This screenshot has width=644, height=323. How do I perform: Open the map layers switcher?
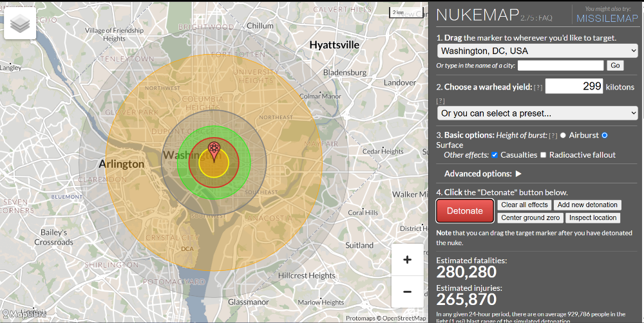(x=20, y=24)
